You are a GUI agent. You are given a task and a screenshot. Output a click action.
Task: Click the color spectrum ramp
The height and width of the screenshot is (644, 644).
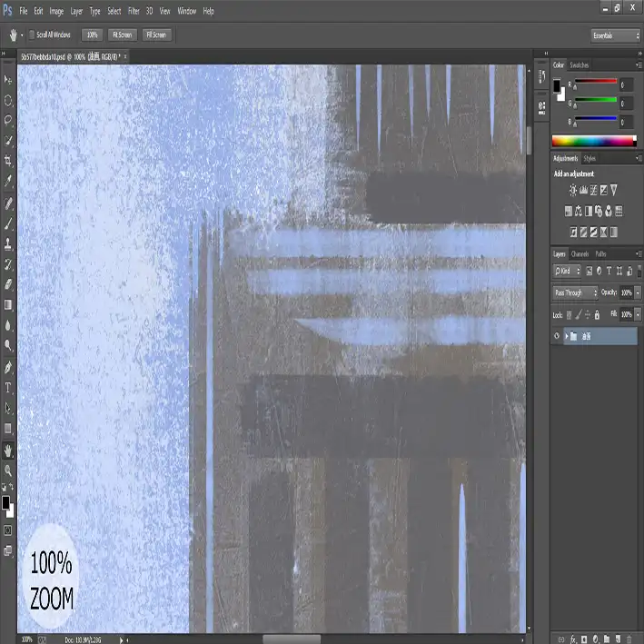pos(594,141)
